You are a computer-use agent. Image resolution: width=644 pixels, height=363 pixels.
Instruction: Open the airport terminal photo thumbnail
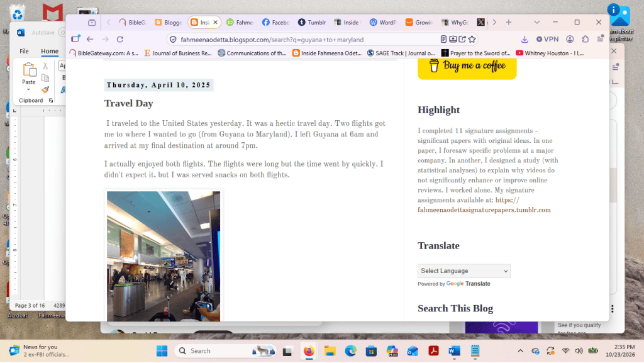pos(164,256)
